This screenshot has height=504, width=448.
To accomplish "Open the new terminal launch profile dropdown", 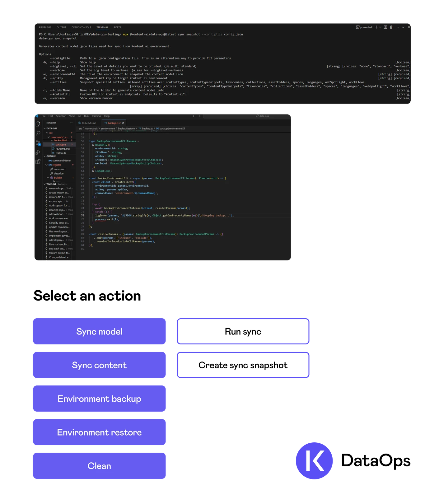I will pos(380,27).
